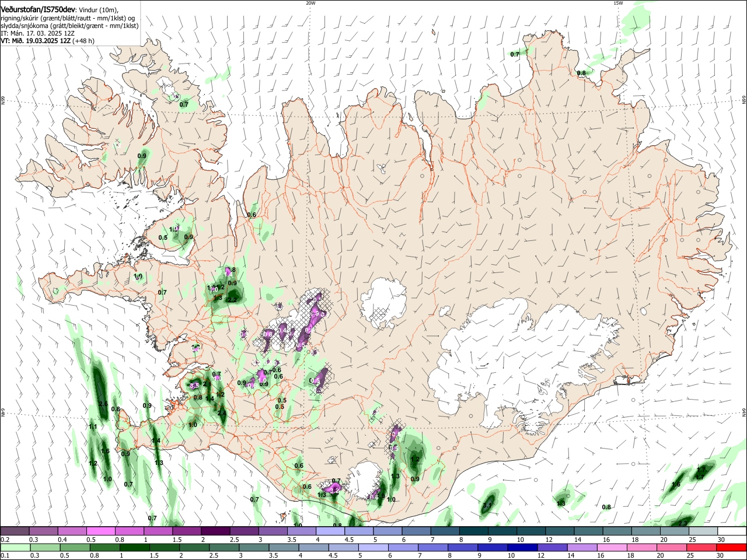Click the '3.1' precipitation value off south coast
Screen dimensions: 747x560
point(488,505)
